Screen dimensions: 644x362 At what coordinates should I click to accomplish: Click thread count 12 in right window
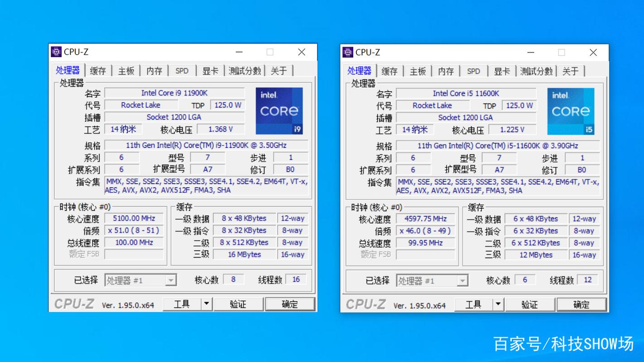click(588, 280)
